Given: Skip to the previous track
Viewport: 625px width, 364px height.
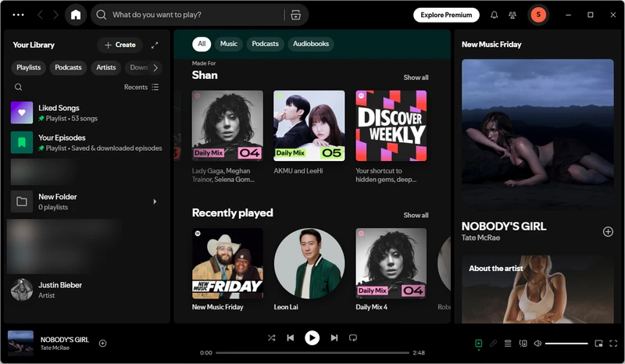Looking at the screenshot, I should pos(291,337).
